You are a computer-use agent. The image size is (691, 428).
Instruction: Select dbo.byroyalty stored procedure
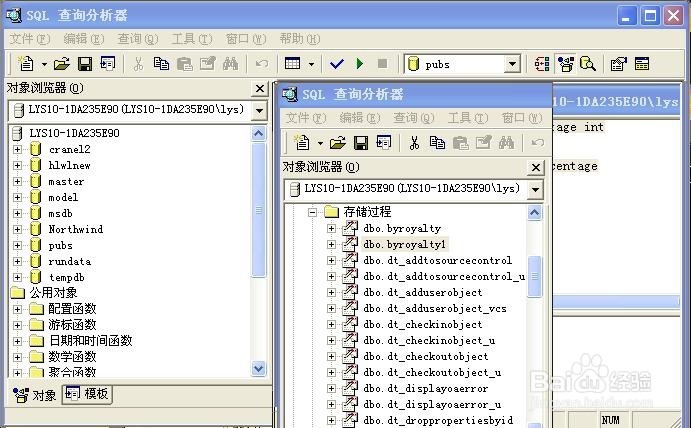[x=402, y=228]
